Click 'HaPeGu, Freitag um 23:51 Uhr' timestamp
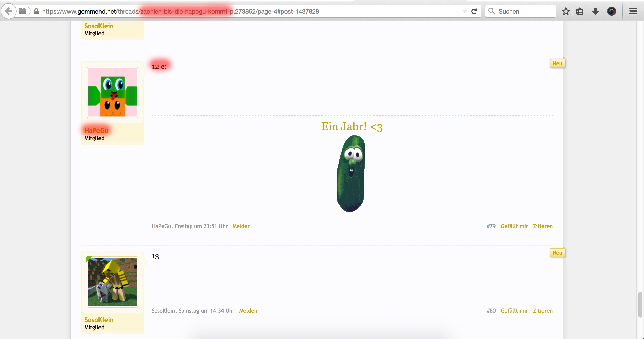This screenshot has width=644, height=339. point(190,226)
